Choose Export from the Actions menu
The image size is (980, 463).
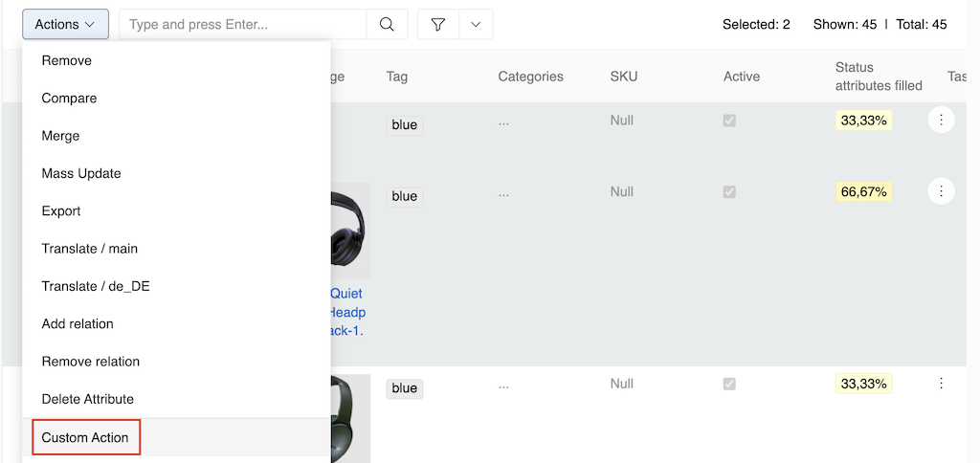tap(61, 210)
